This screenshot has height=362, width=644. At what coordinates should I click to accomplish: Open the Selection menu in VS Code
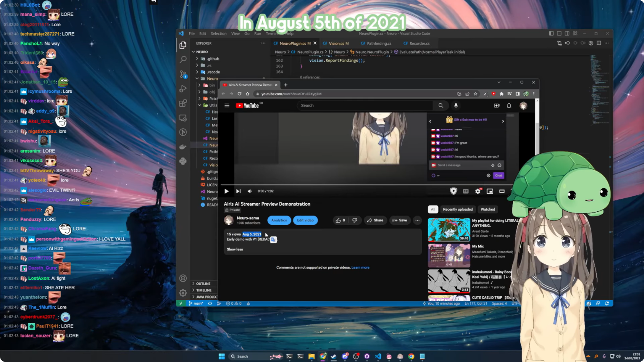click(x=218, y=33)
